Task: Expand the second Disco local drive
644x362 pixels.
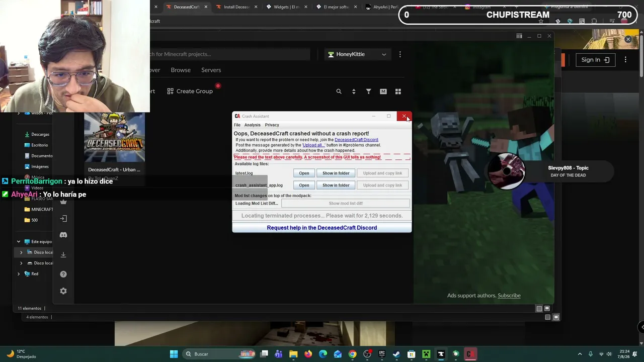Action: 21,263
